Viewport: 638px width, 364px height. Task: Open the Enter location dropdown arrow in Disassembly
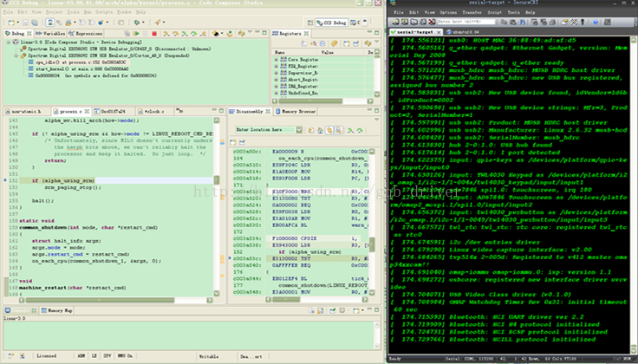[299, 130]
